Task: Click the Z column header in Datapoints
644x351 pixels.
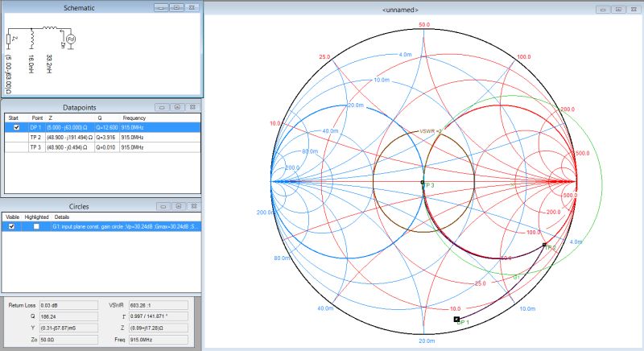Action: click(50, 118)
